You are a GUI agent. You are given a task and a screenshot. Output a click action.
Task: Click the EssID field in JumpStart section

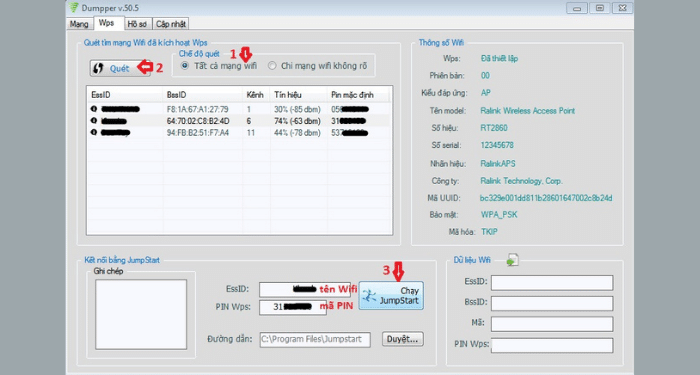pos(304,289)
